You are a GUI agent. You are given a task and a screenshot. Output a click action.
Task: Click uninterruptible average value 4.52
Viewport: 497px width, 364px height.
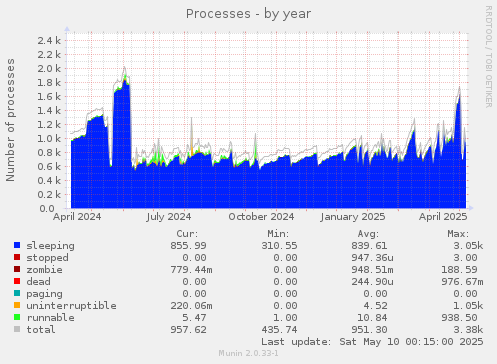pyautogui.click(x=375, y=306)
